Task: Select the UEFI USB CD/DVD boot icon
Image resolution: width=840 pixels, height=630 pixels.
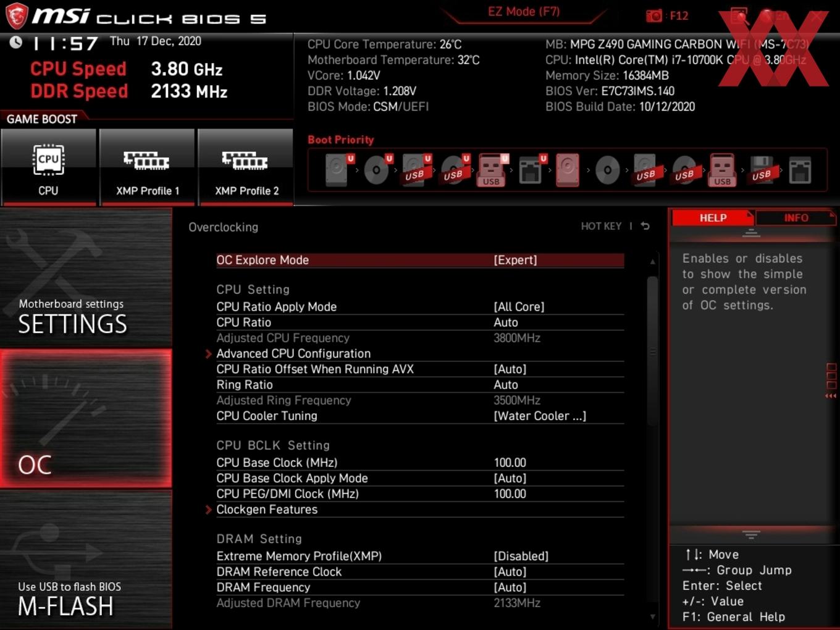Action: coord(455,170)
